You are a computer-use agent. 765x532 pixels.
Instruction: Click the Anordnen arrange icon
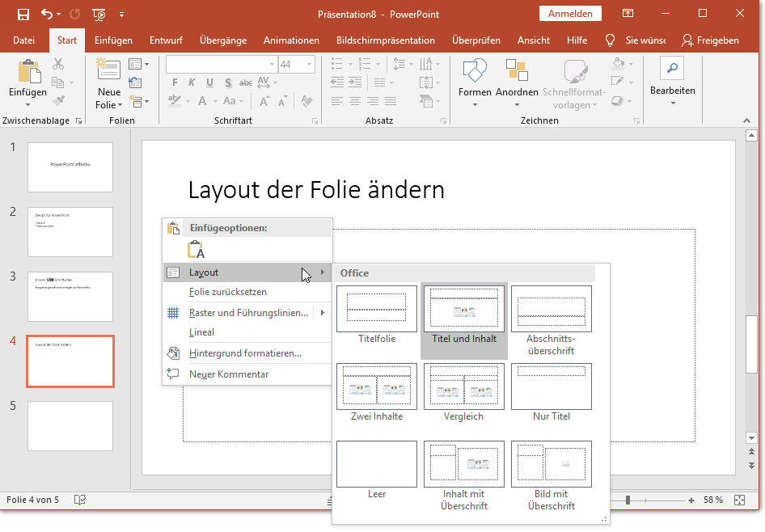point(517,70)
